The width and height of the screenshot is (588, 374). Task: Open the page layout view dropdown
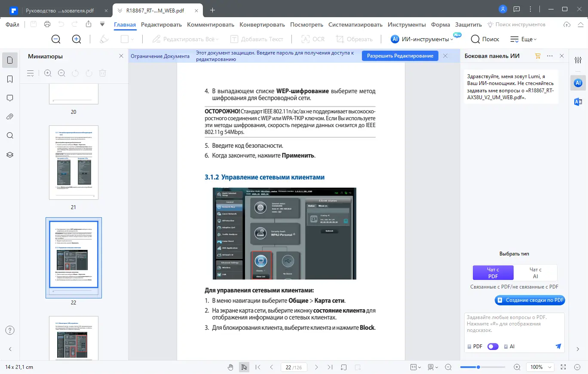pos(432,367)
